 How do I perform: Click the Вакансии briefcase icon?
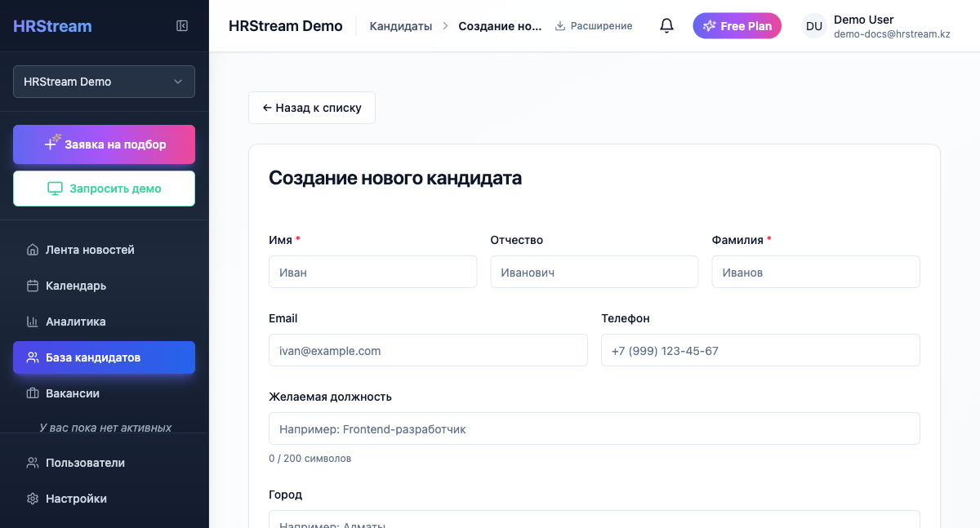(x=31, y=393)
